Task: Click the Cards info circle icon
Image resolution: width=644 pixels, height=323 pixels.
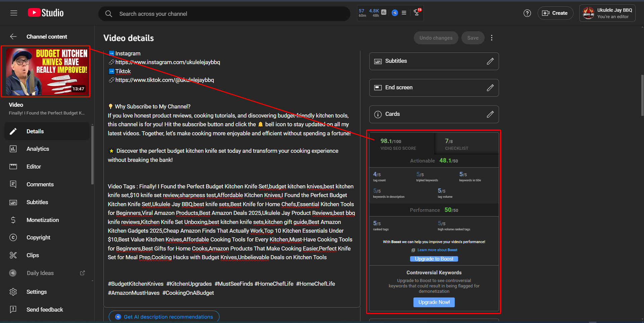Action: (x=378, y=114)
